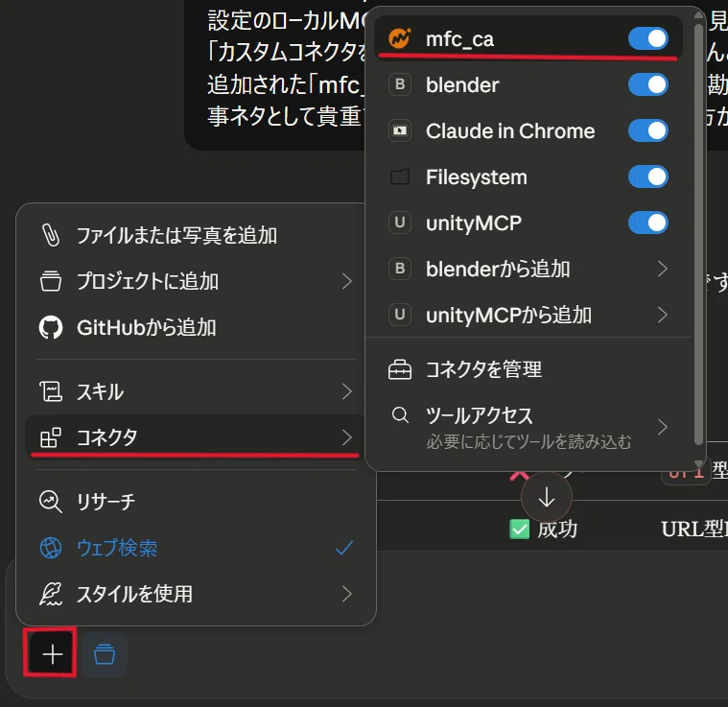The width and height of the screenshot is (728, 707).
Task: Click the green 成功 checkmark icon
Action: point(519,530)
